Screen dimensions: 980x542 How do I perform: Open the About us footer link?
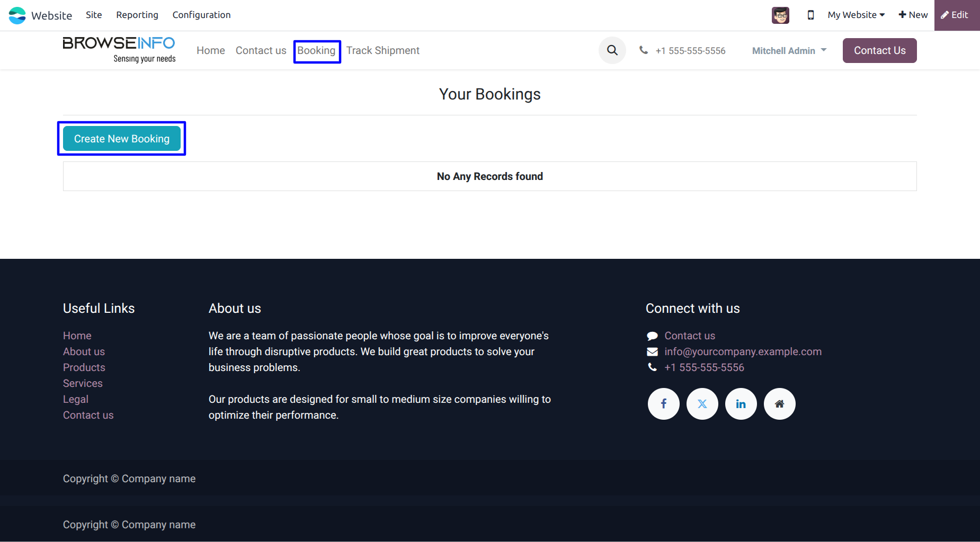[84, 351]
